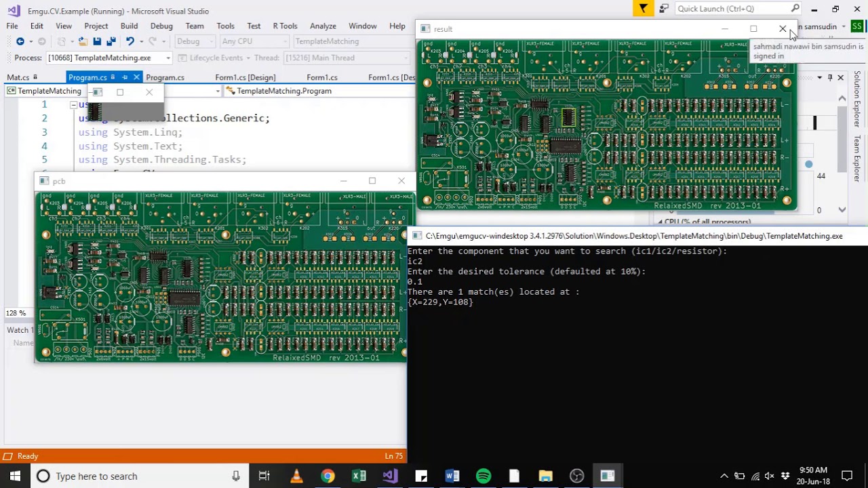This screenshot has width=868, height=488.
Task: Click the Ready status bar text
Action: pyautogui.click(x=28, y=456)
